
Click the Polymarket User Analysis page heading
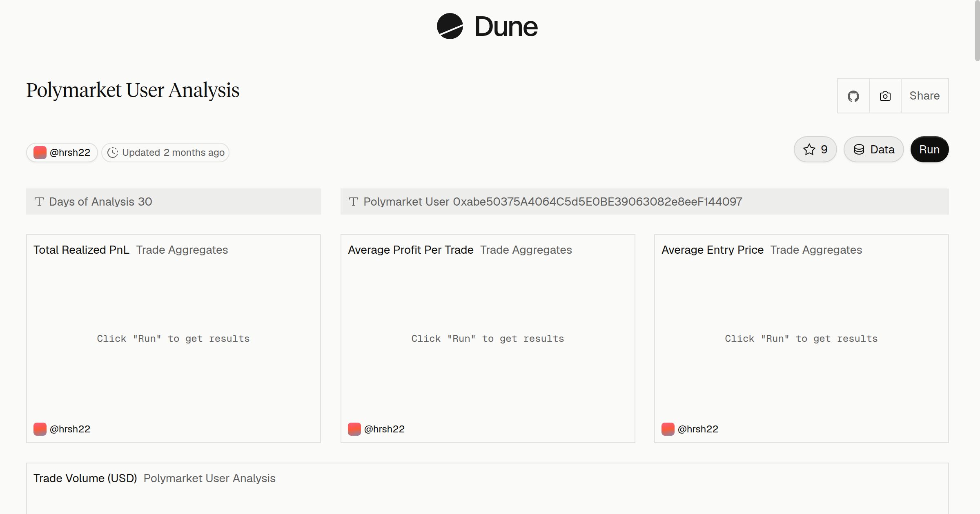[133, 90]
